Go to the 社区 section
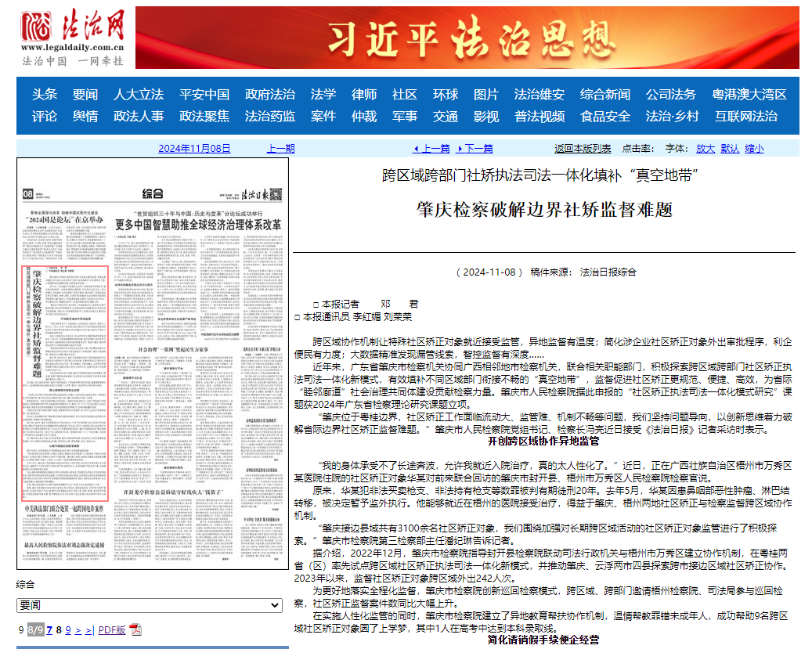 click(x=405, y=94)
